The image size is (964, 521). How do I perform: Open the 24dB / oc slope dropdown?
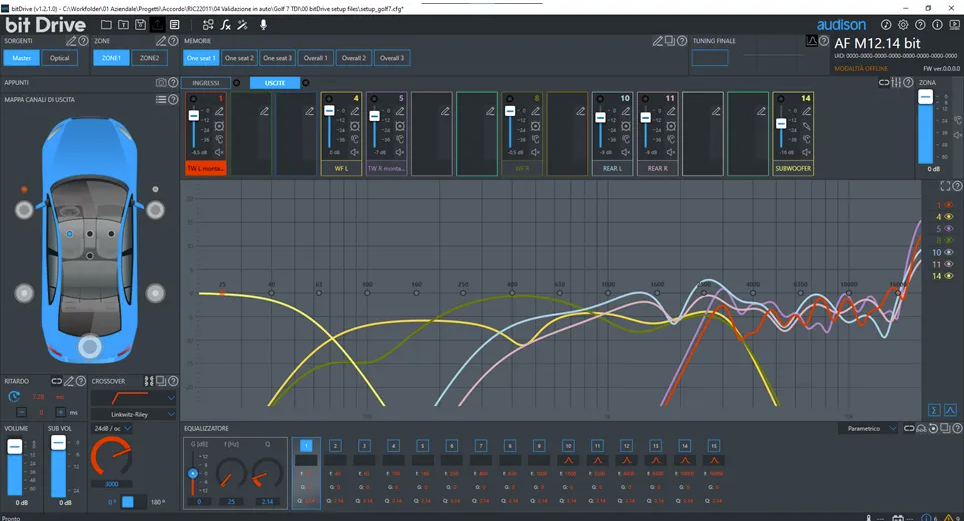pyautogui.click(x=113, y=428)
